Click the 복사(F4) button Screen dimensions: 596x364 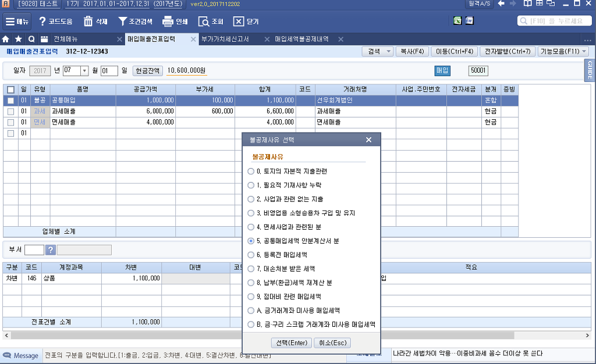(x=413, y=52)
